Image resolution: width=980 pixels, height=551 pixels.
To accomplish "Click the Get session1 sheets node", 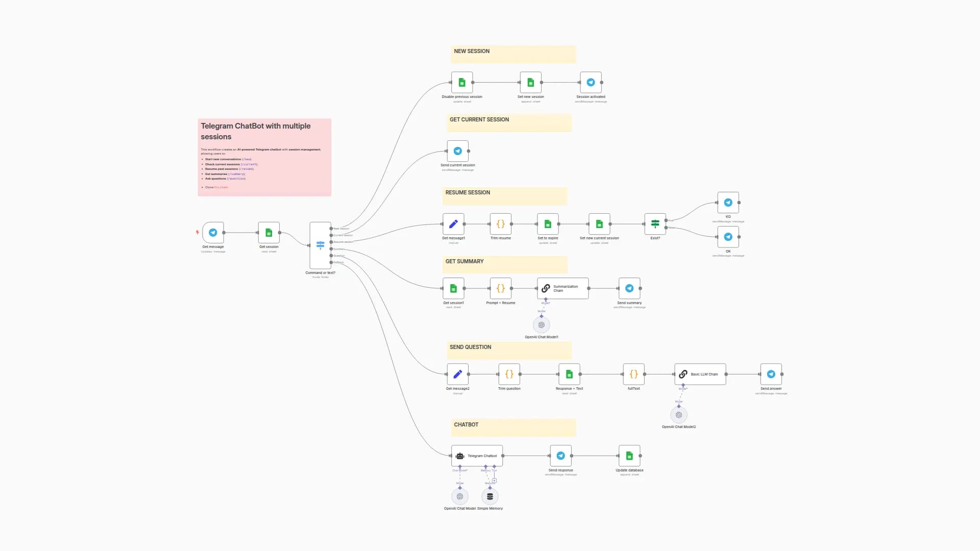I will coord(453,288).
